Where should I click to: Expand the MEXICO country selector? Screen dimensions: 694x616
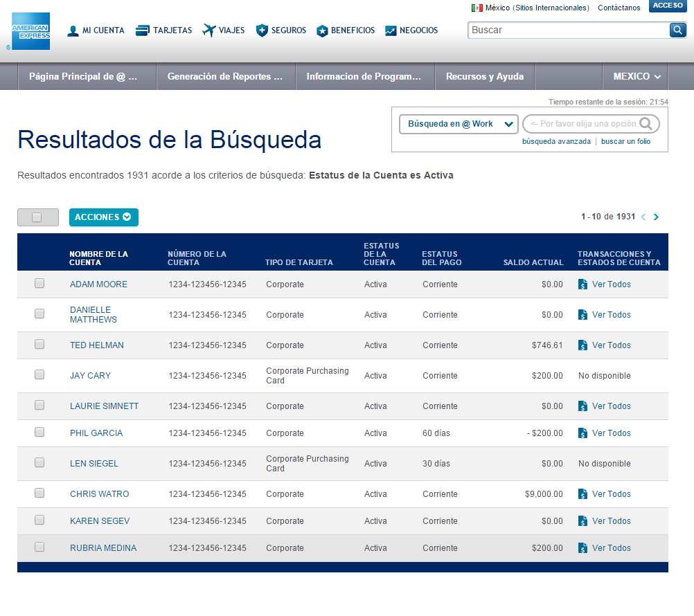tap(635, 77)
